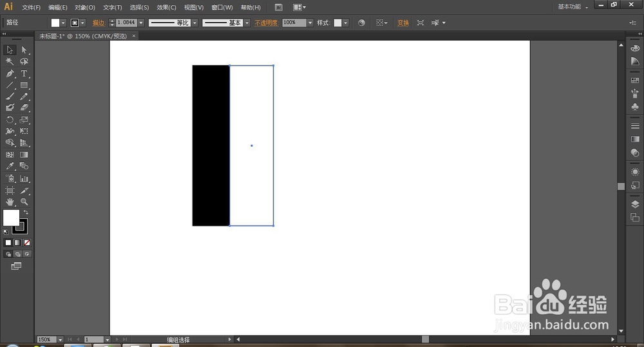This screenshot has height=347, width=644.
Task: Swap fill and stroke colors arrow
Action: pos(26,212)
